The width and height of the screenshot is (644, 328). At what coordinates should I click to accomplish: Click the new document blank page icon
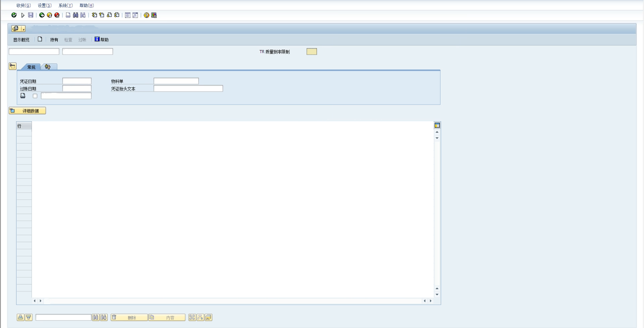click(40, 39)
